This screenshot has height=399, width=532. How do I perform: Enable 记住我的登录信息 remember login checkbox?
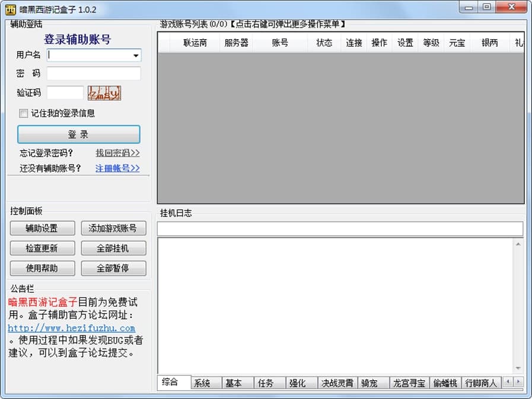point(23,113)
